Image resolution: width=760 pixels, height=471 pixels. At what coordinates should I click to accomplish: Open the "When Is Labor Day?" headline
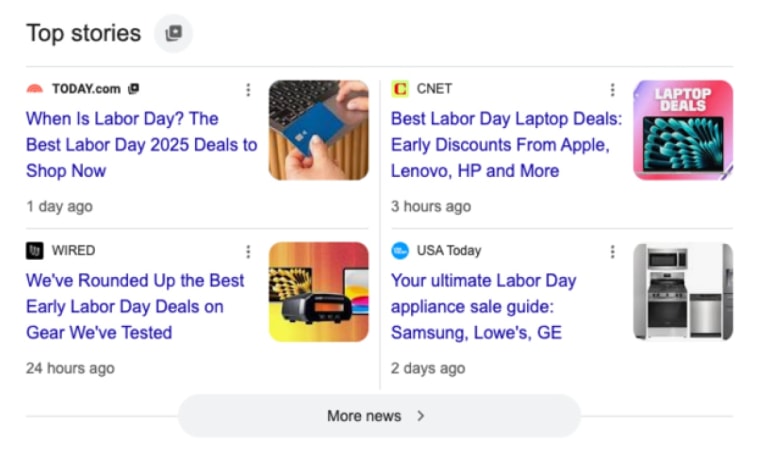[141, 144]
